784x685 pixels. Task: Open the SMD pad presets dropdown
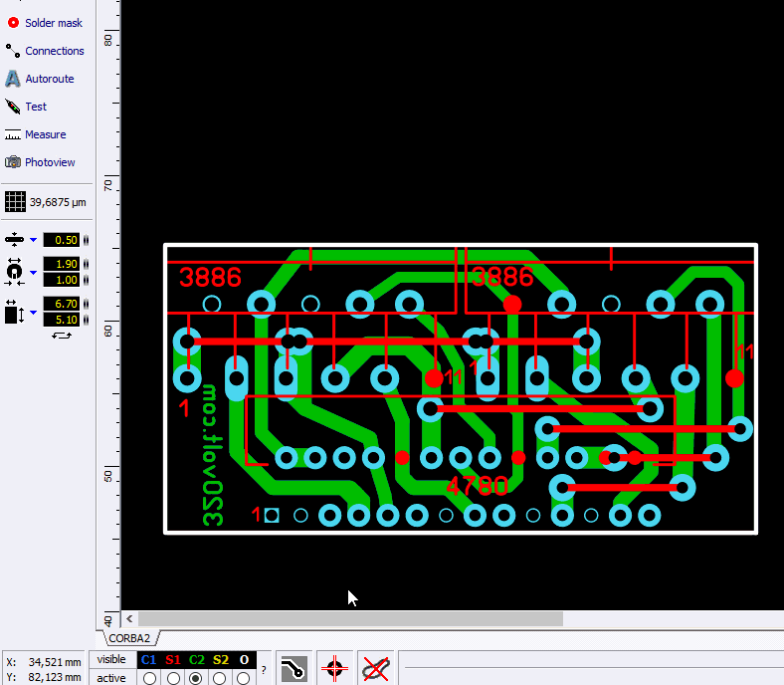pos(34,313)
